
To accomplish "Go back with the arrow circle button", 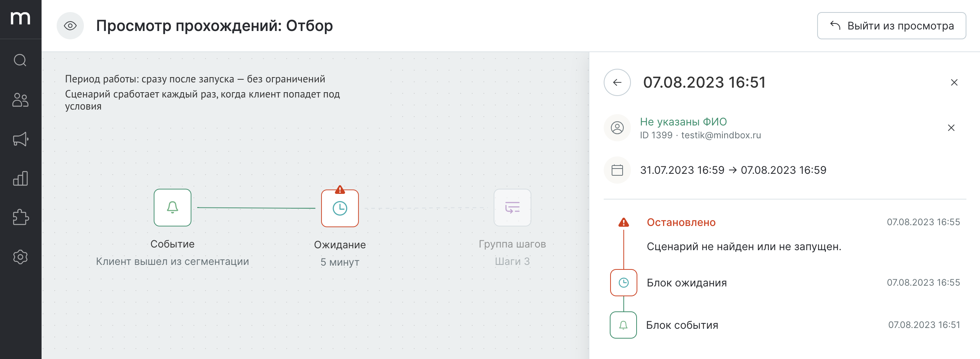I will point(617,82).
